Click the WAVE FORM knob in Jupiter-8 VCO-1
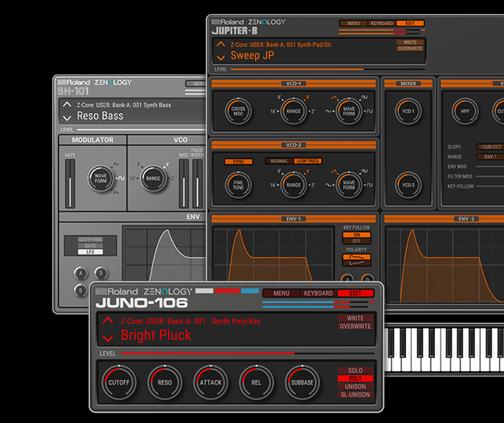The width and height of the screenshot is (504, 423). [349, 111]
